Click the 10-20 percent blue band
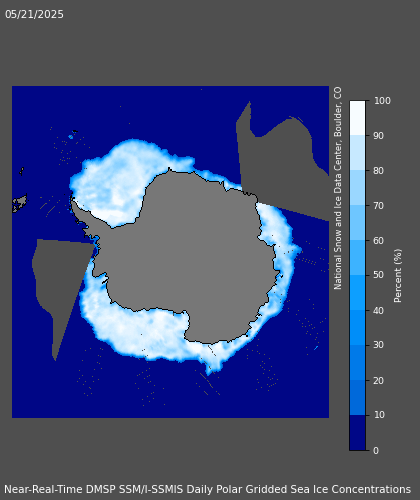This screenshot has height=500, width=420. point(357,398)
